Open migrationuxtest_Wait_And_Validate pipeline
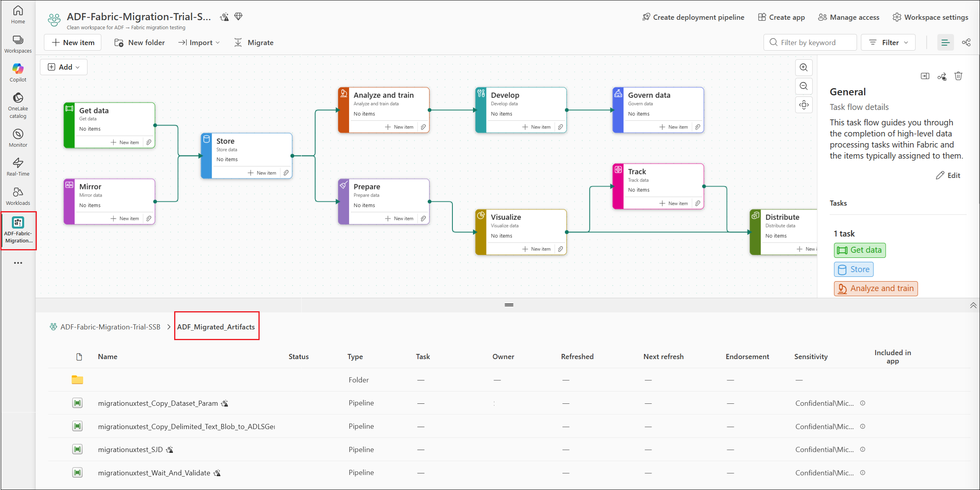The width and height of the screenshot is (980, 490). click(154, 473)
